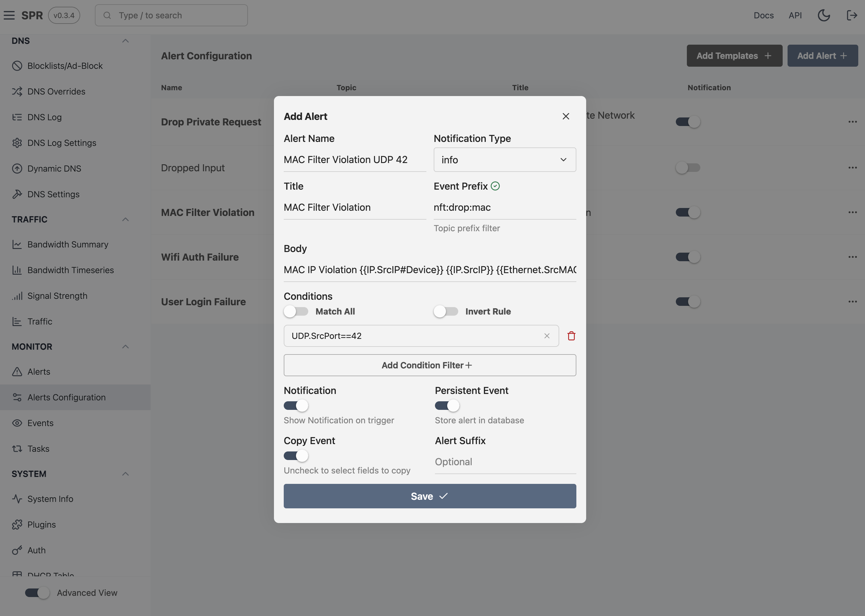The image size is (865, 616).
Task: Click the Alert Suffix input field
Action: (505, 462)
